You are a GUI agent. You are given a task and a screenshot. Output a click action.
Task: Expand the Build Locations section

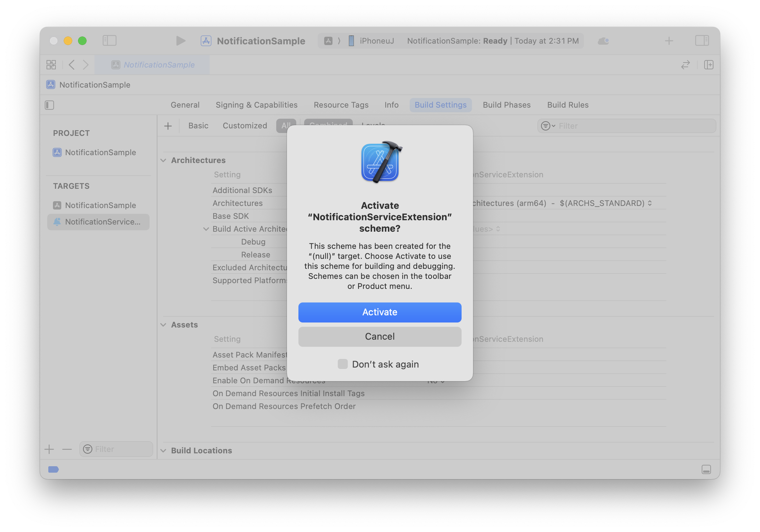164,450
